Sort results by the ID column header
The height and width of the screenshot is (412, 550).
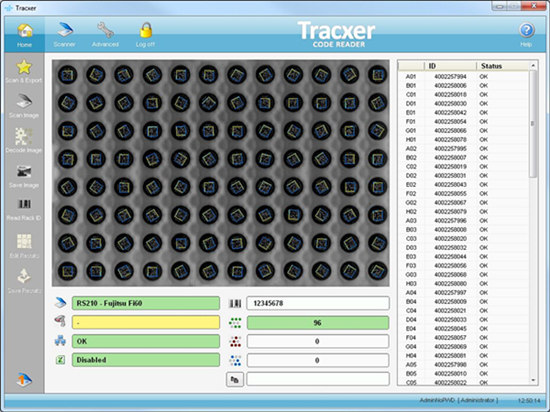450,66
